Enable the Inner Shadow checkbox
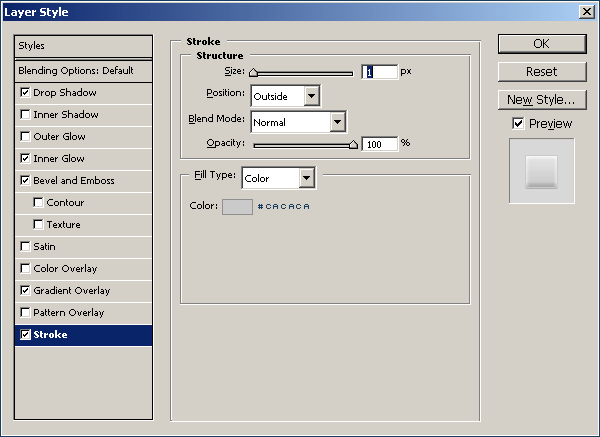 pos(25,114)
